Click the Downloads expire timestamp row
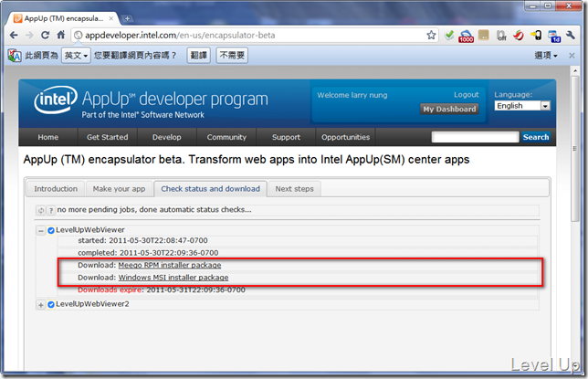This screenshot has width=588, height=379. (298, 290)
